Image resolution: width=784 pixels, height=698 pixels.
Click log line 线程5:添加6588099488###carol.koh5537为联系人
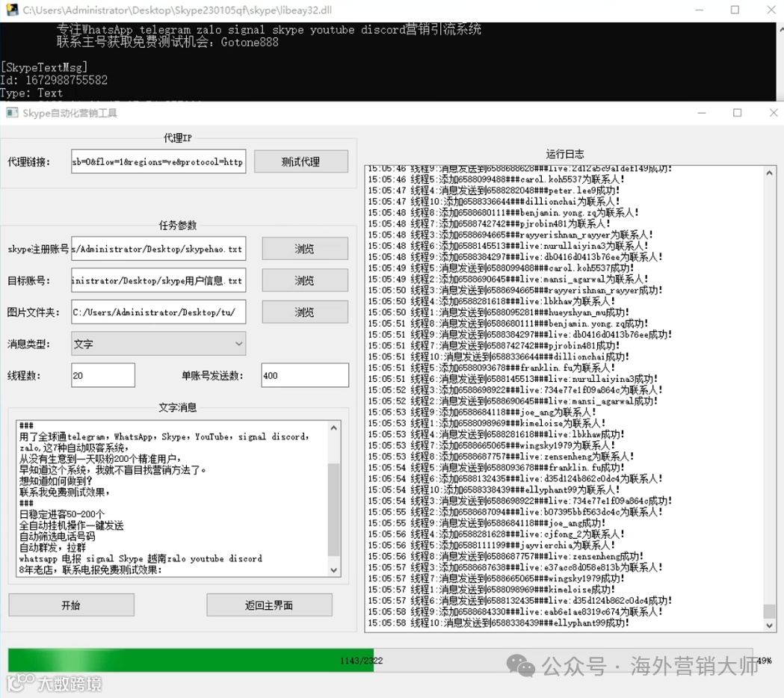[496, 179]
